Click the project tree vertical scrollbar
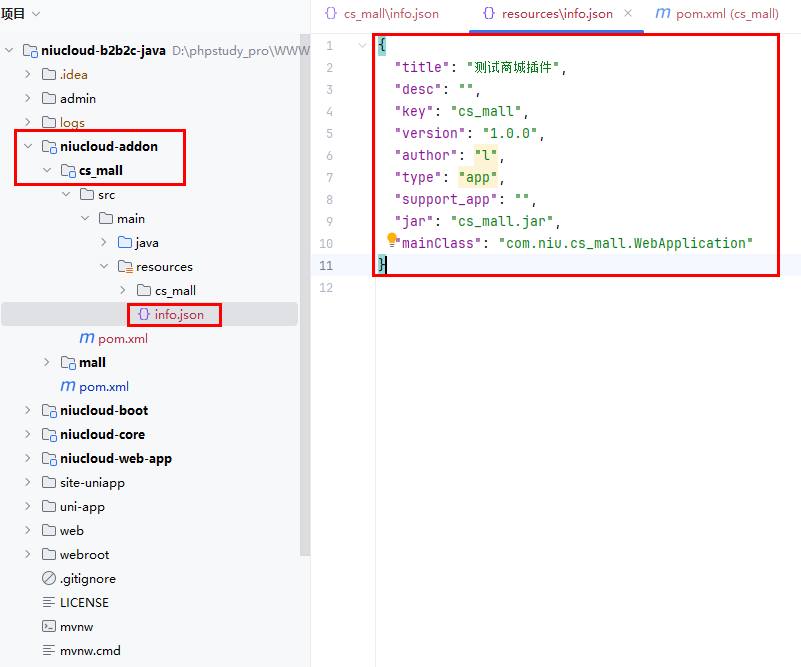Viewport: 801px width, 667px height. 305,300
